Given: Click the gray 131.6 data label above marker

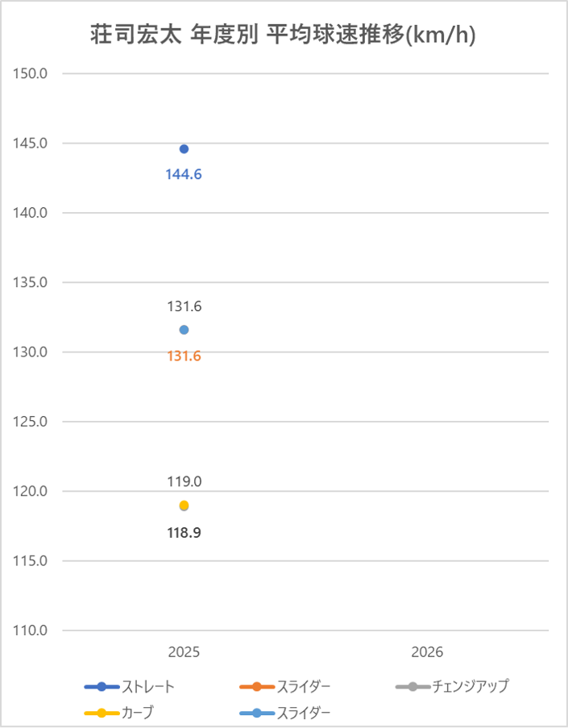Looking at the screenshot, I should 184,306.
